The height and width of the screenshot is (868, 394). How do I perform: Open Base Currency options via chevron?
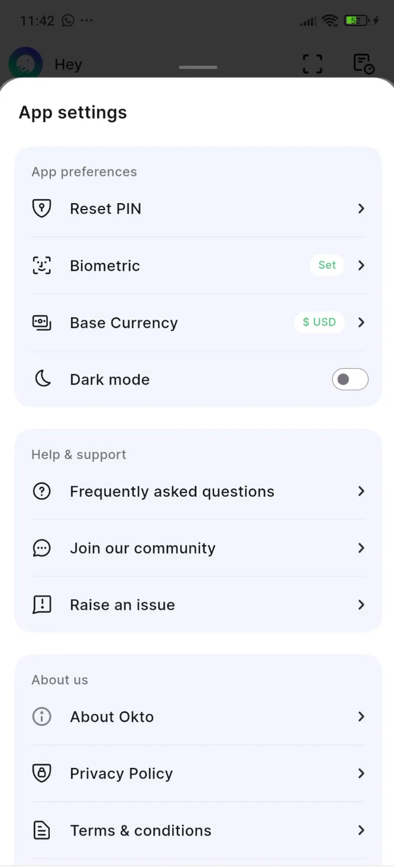(361, 322)
